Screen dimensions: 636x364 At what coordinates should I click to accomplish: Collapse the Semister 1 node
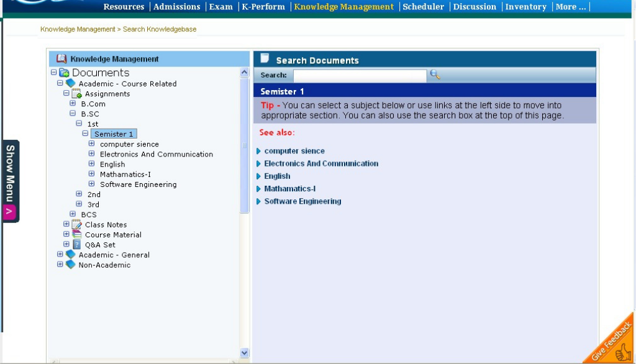tap(85, 133)
